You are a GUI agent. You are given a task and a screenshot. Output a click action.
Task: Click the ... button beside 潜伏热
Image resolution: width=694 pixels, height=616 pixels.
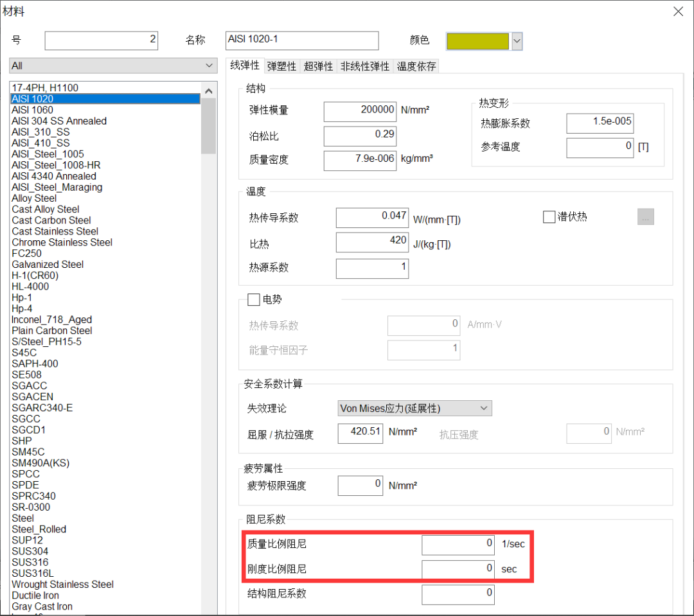click(x=645, y=216)
